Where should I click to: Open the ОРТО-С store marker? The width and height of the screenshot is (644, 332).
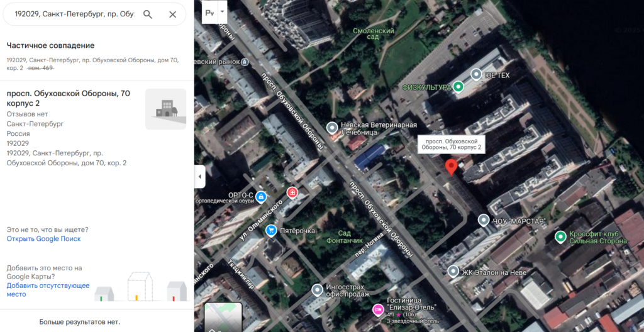[x=261, y=197]
